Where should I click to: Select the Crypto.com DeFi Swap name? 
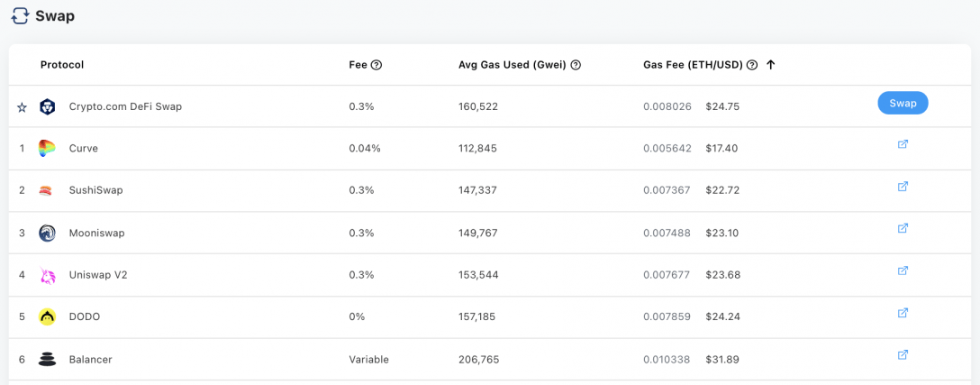click(x=125, y=106)
